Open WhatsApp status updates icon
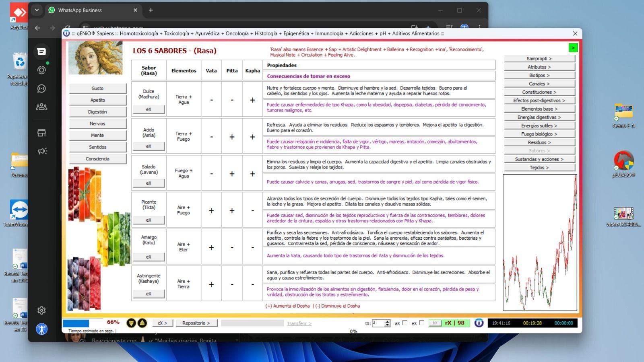The image size is (644, 362). pos(41,70)
